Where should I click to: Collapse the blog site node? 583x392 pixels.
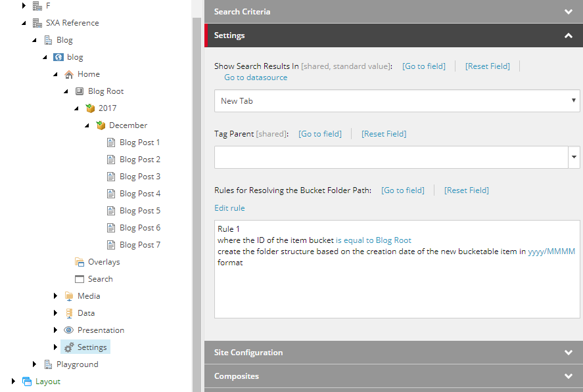pyautogui.click(x=45, y=57)
